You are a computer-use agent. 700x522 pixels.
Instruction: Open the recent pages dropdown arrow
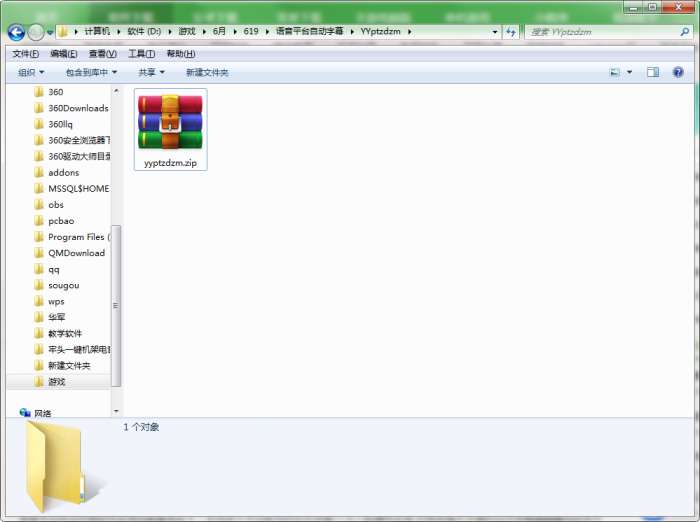50,32
